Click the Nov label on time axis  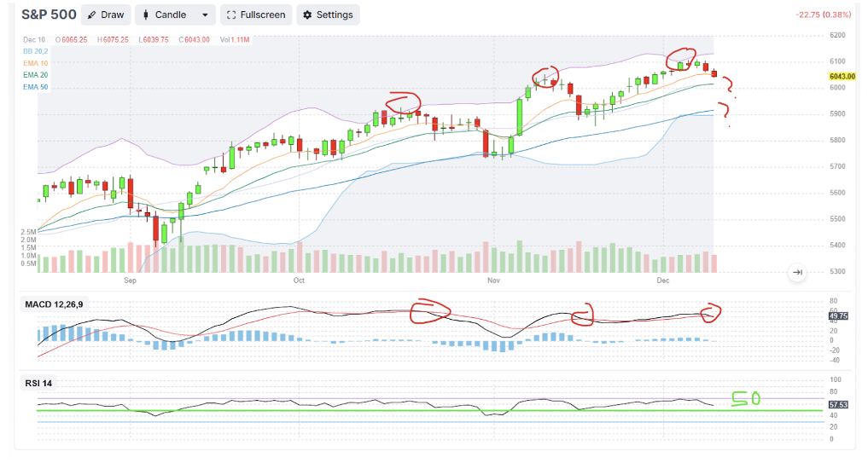click(494, 281)
